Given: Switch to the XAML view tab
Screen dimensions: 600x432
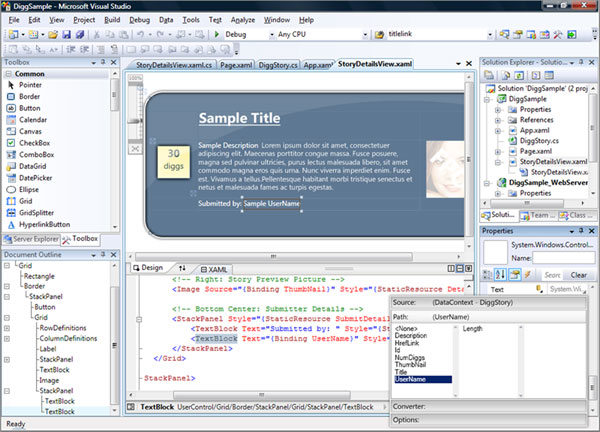Looking at the screenshot, I should click(x=217, y=269).
